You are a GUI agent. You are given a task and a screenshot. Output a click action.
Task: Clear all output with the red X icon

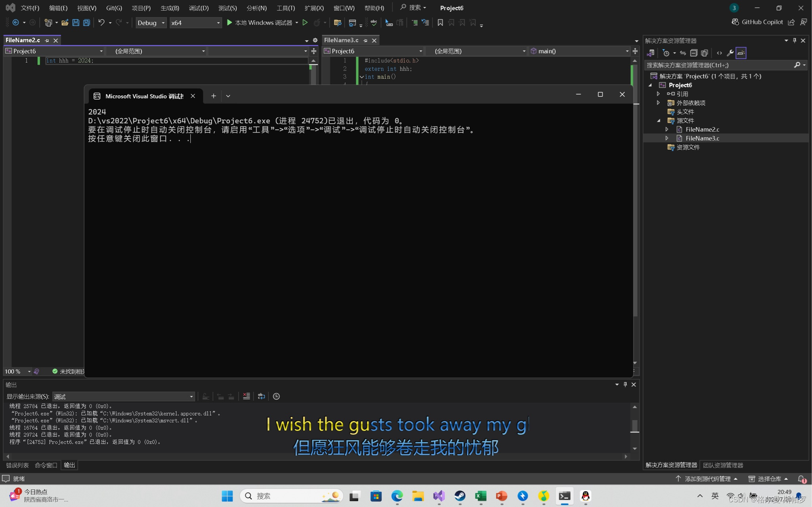coord(246,396)
